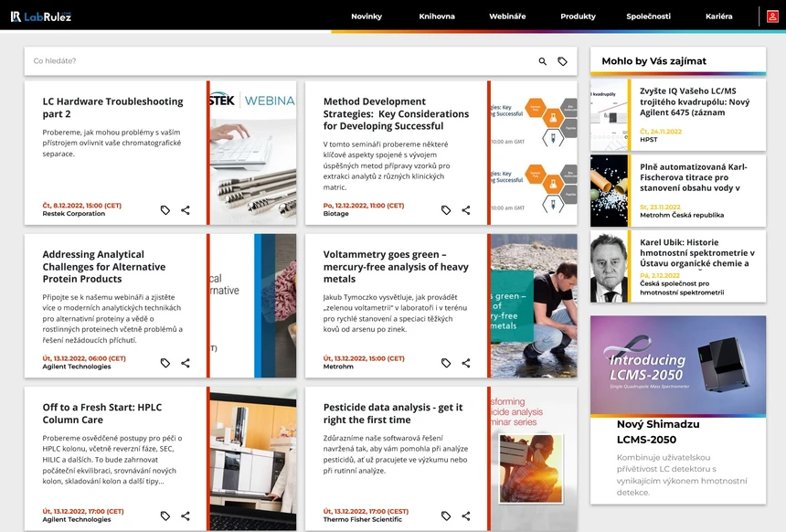
Task: Open 'Zvyšte IQ Vašeho LC/MS' article
Action: pyautogui.click(x=695, y=101)
